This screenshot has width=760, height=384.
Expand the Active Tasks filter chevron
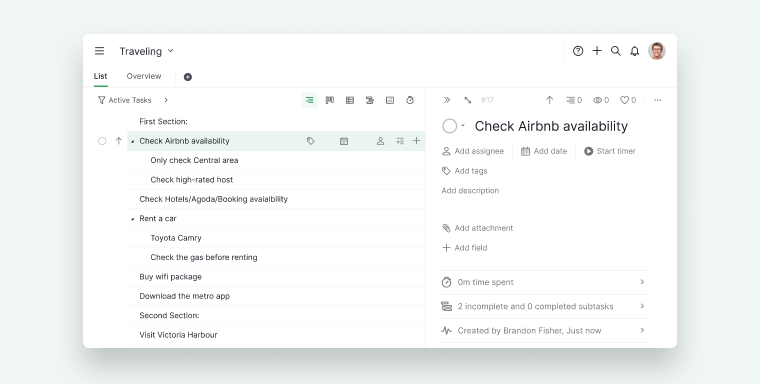[166, 100]
